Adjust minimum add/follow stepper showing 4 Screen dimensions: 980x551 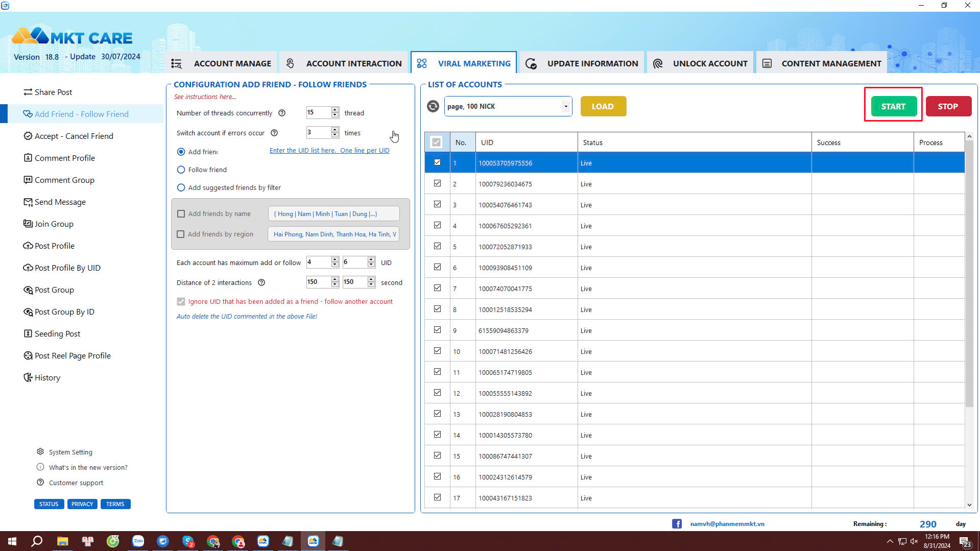coord(335,262)
